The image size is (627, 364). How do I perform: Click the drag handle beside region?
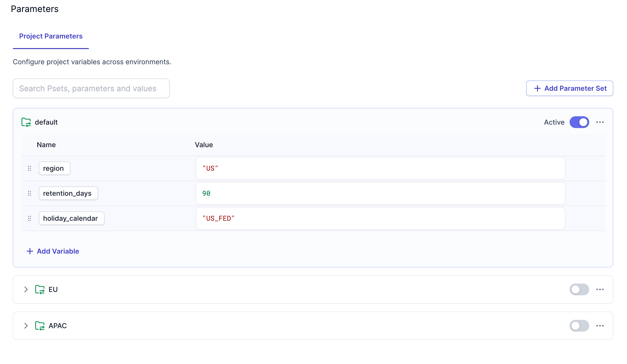tap(29, 169)
